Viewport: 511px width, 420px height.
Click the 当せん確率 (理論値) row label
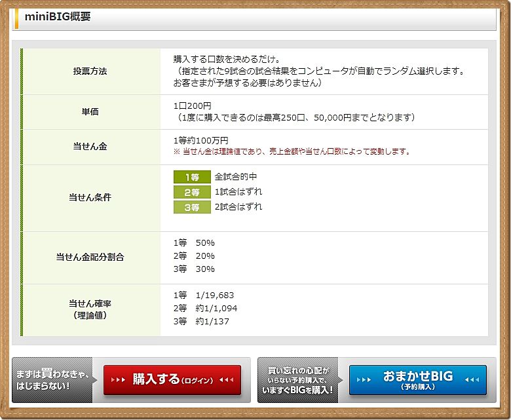point(90,309)
